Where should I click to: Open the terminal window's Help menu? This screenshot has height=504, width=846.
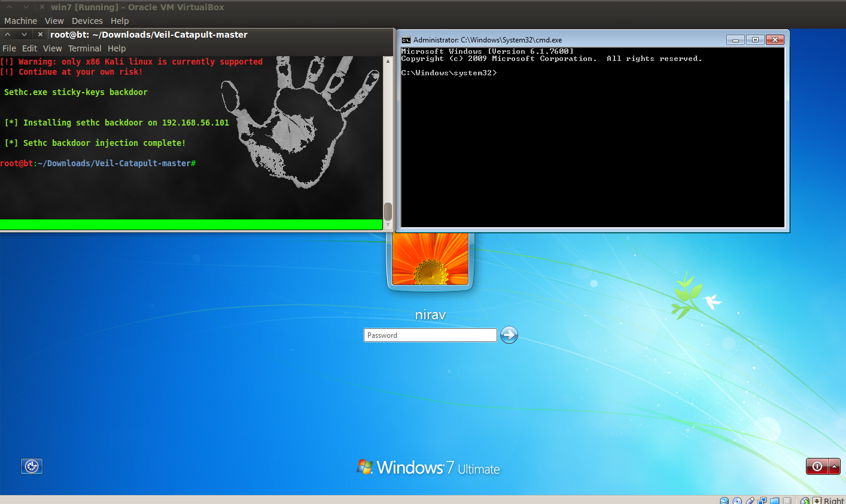(x=117, y=48)
